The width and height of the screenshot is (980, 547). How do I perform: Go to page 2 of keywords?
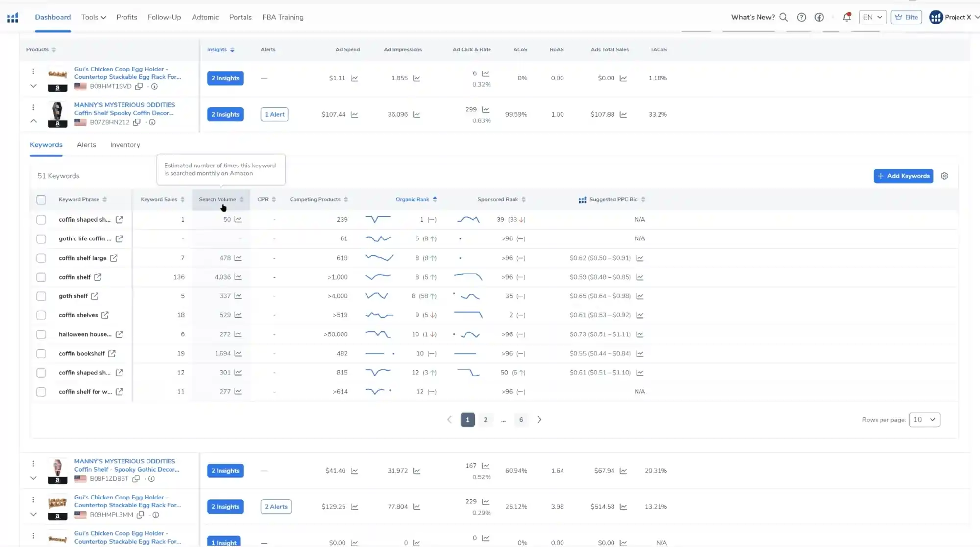tap(485, 419)
